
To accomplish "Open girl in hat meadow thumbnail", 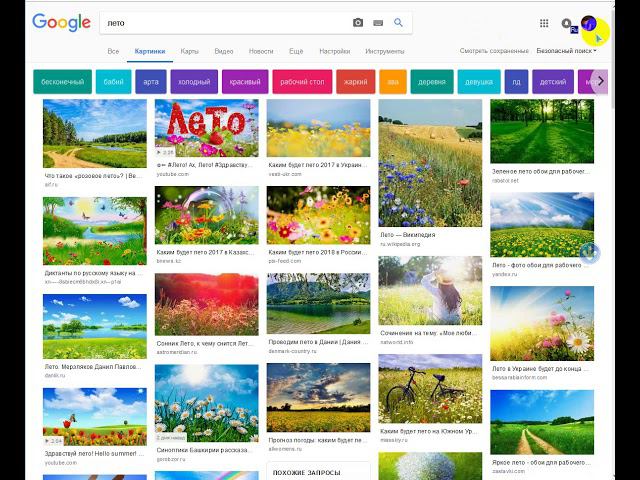I will pyautogui.click(x=430, y=291).
